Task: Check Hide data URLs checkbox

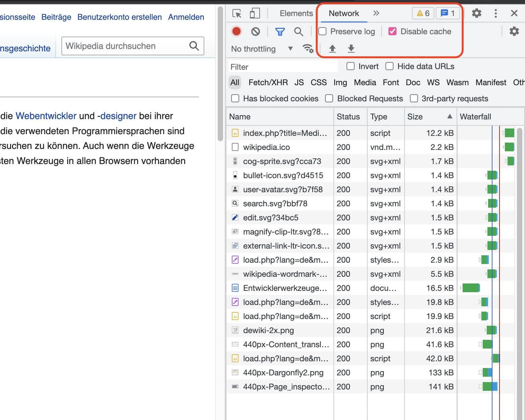Action: [x=389, y=66]
